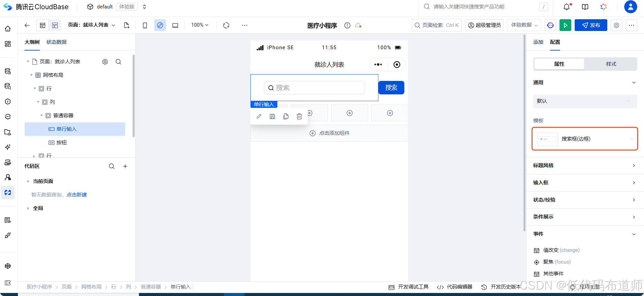Select the 属性 tab
Screen dimensions: 644x296
click(x=559, y=64)
